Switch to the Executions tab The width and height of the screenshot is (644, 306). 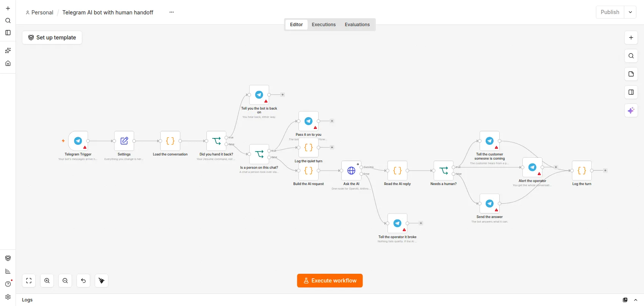(324, 25)
